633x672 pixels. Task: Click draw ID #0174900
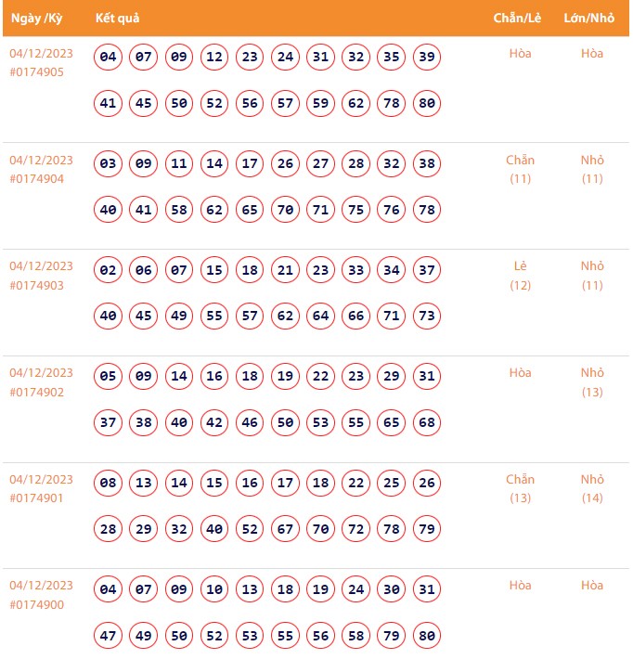click(37, 604)
